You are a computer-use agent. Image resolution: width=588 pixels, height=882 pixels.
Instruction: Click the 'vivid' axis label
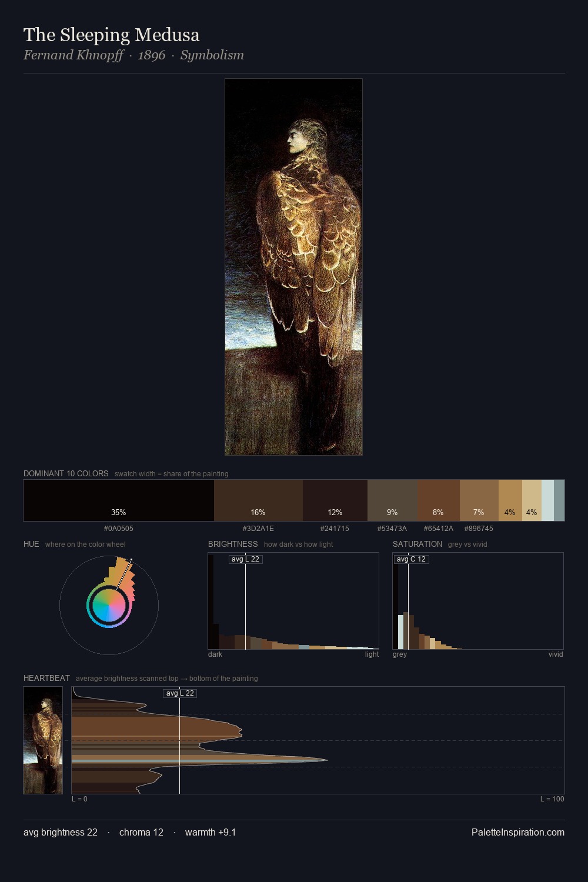[x=556, y=654]
